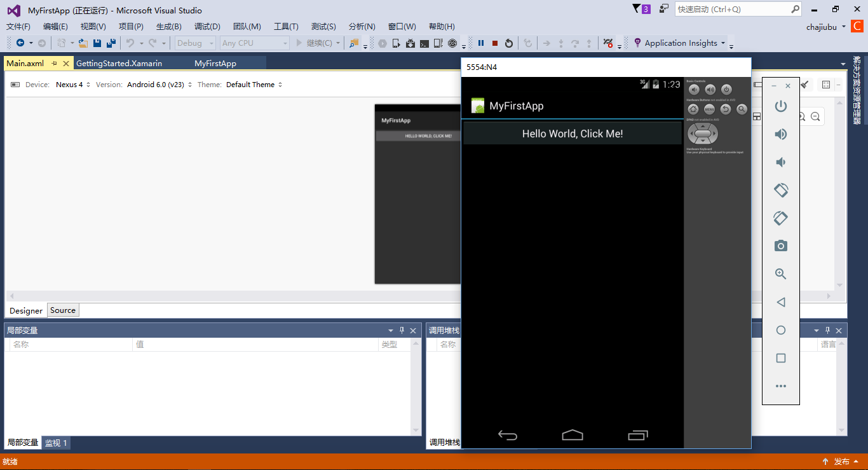The image size is (868, 470).
Task: Open the Android 6.0 (v23) version dropdown
Action: point(159,85)
